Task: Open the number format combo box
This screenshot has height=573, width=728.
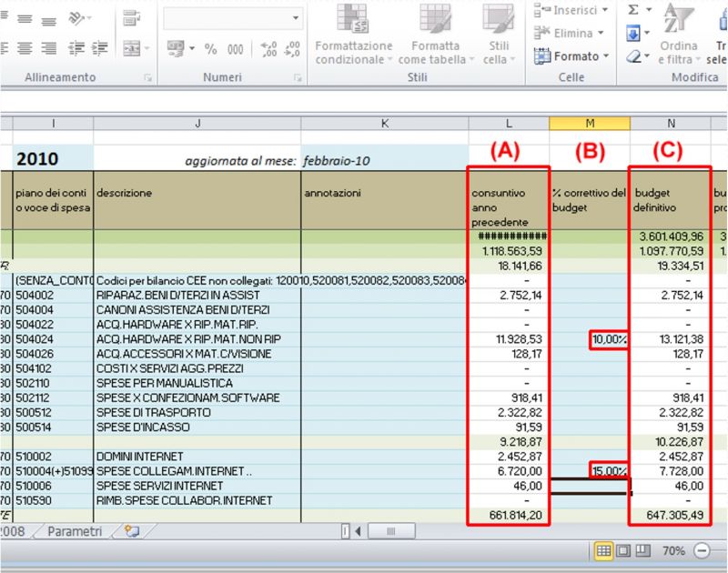Action: pos(233,18)
